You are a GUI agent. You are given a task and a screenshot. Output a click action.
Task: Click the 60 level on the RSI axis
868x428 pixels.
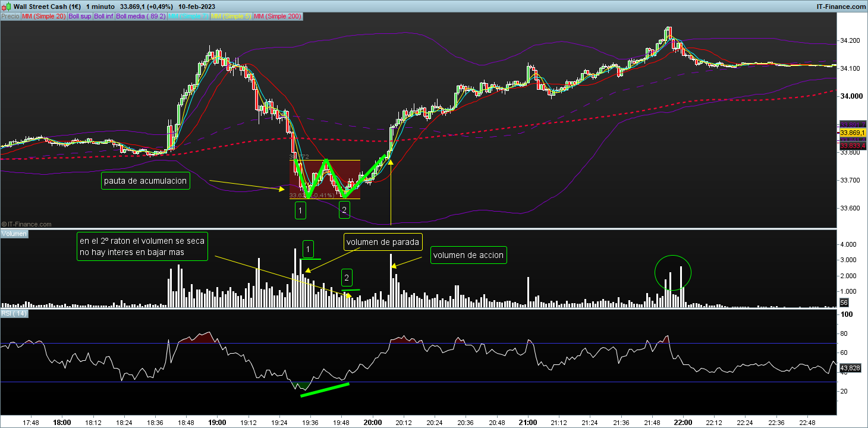[844, 354]
